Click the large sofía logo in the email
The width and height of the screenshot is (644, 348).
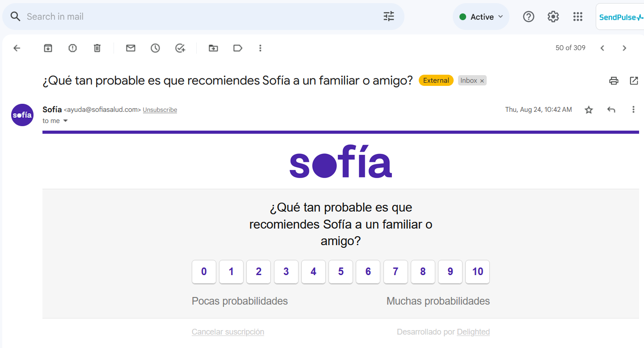pyautogui.click(x=341, y=161)
